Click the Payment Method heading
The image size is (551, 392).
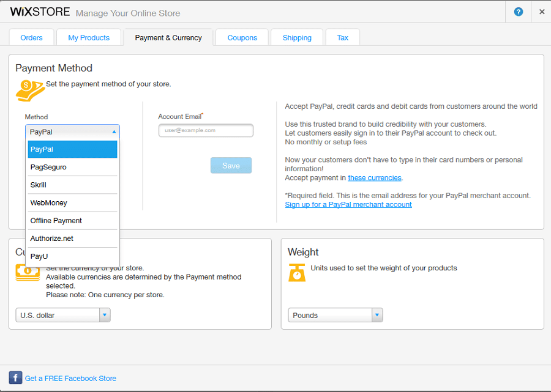pos(54,68)
